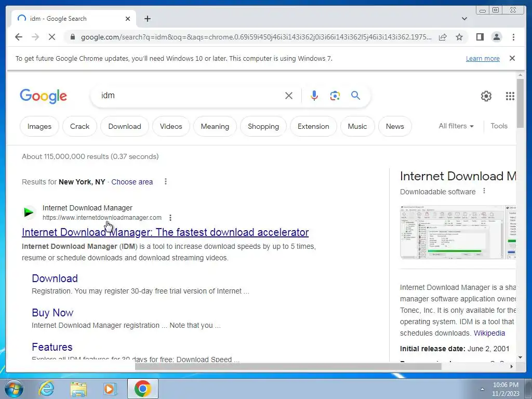Click the vertical scrollbar thumb

(520, 103)
